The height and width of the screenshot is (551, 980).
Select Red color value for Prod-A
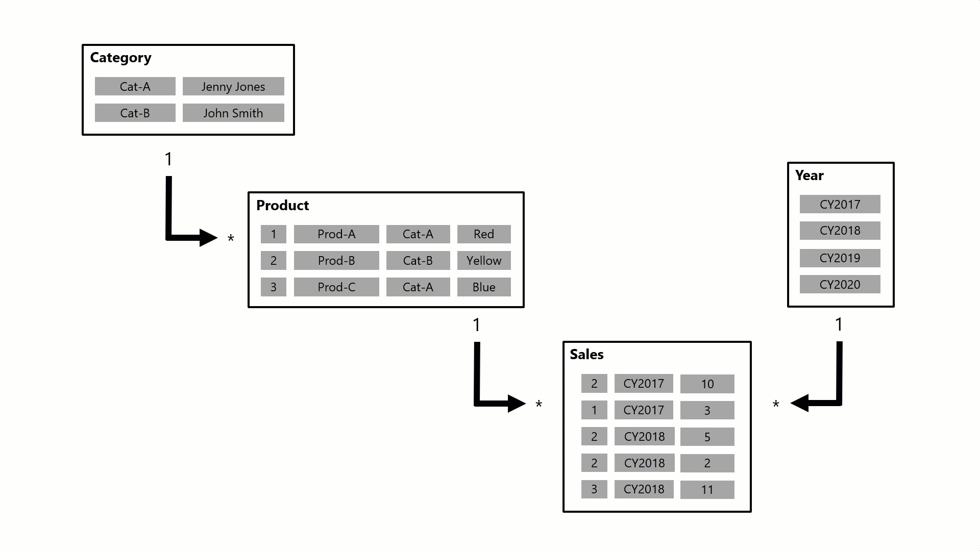coord(483,234)
